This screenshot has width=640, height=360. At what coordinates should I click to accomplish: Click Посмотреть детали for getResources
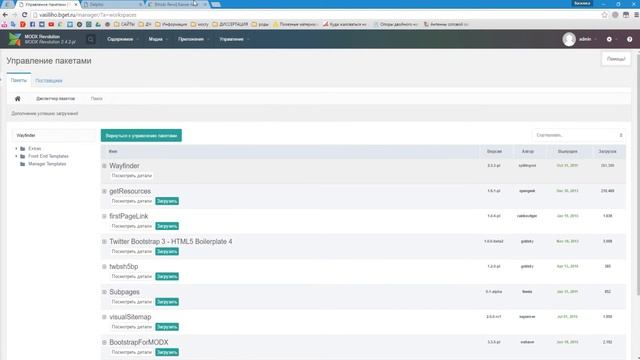coord(131,201)
